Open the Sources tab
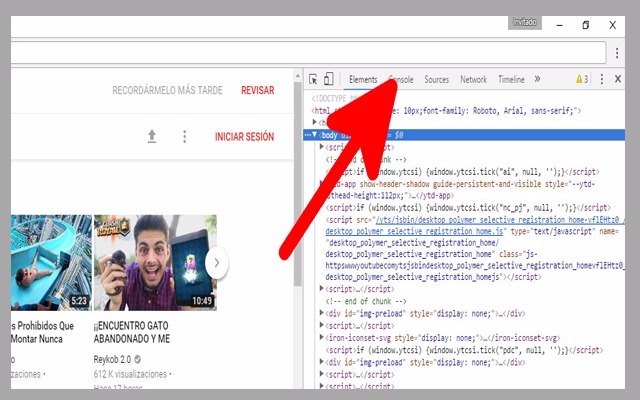 pyautogui.click(x=436, y=79)
